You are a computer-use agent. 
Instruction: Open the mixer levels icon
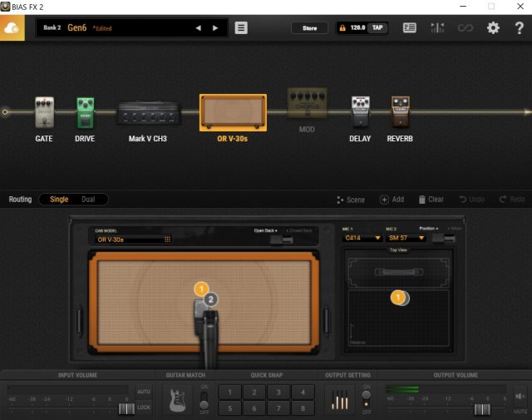[x=437, y=27]
